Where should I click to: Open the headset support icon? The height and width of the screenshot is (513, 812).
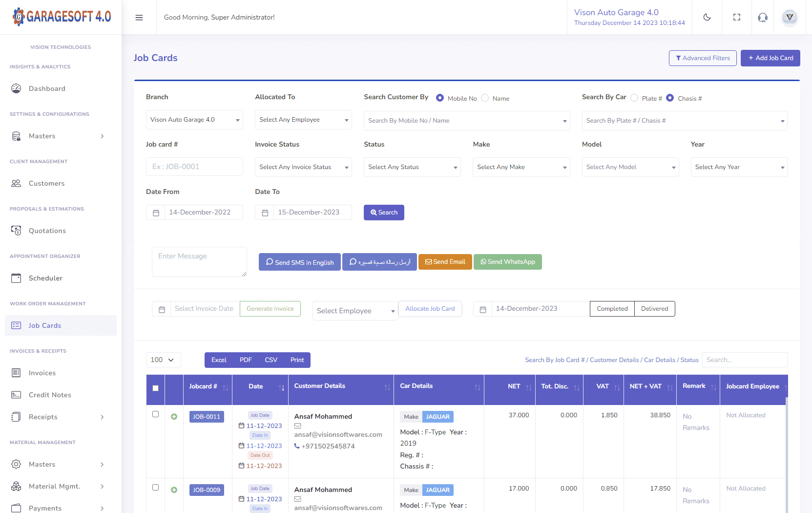[x=762, y=18]
